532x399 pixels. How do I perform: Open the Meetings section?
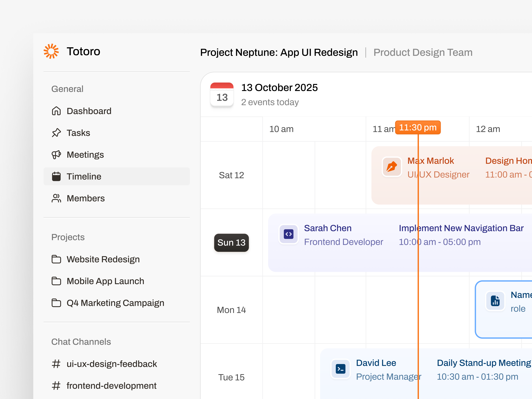coord(117,155)
